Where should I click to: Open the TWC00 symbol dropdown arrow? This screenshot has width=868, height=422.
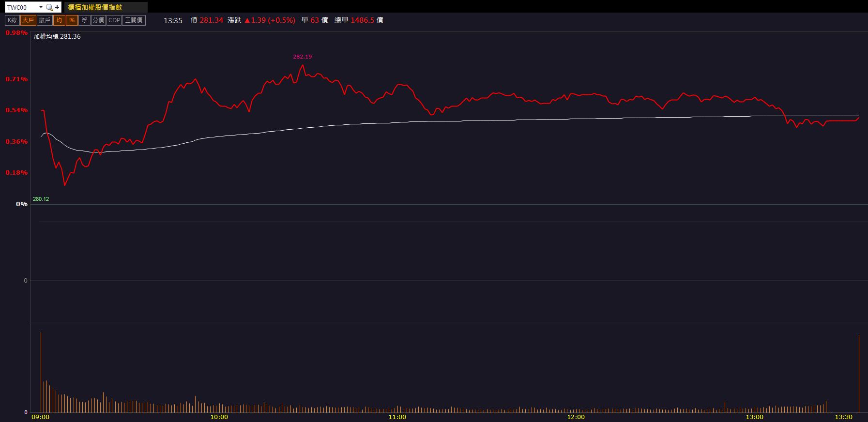[41, 7]
